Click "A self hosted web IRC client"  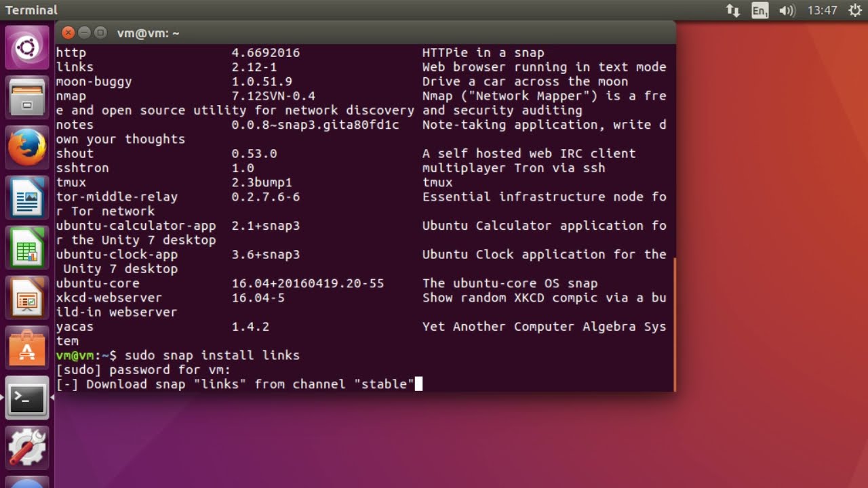click(x=529, y=154)
